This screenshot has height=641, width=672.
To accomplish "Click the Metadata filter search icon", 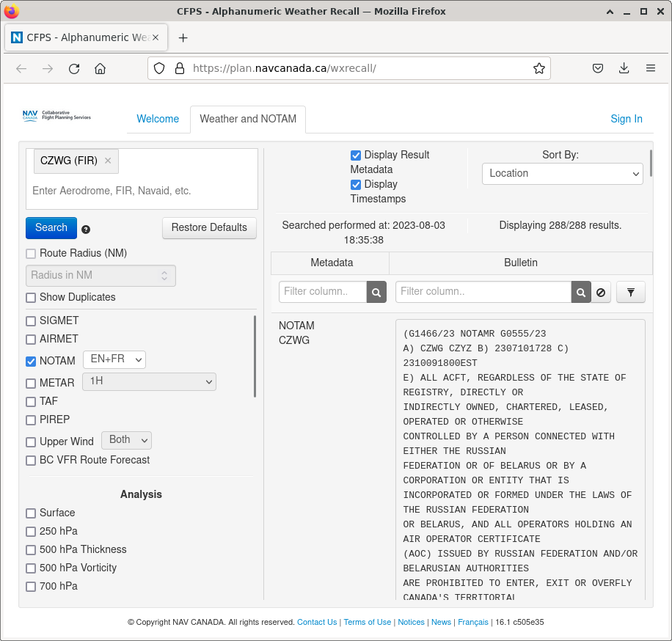I will [376, 292].
